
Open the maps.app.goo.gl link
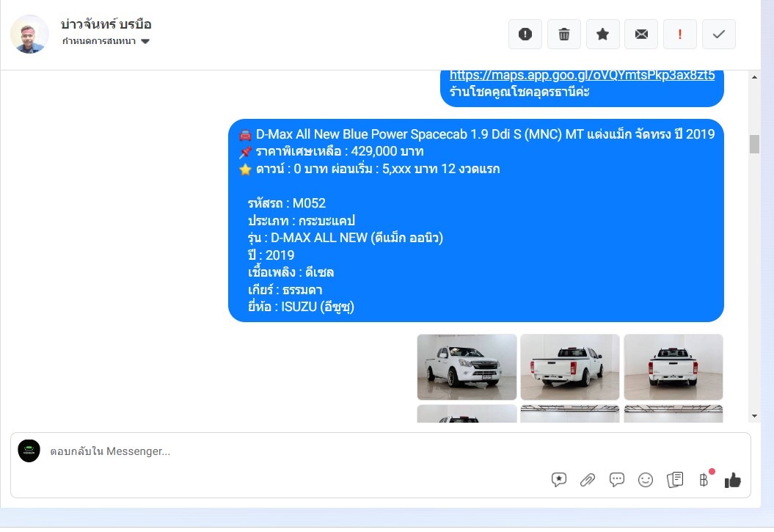582,75
